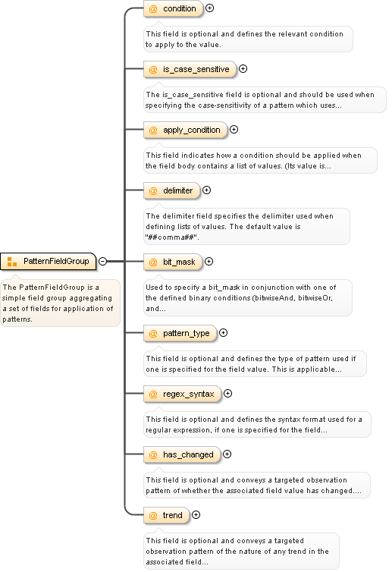Click the @ icon on delimiter node
Viewport: 392px width, 572px height.
[153, 190]
